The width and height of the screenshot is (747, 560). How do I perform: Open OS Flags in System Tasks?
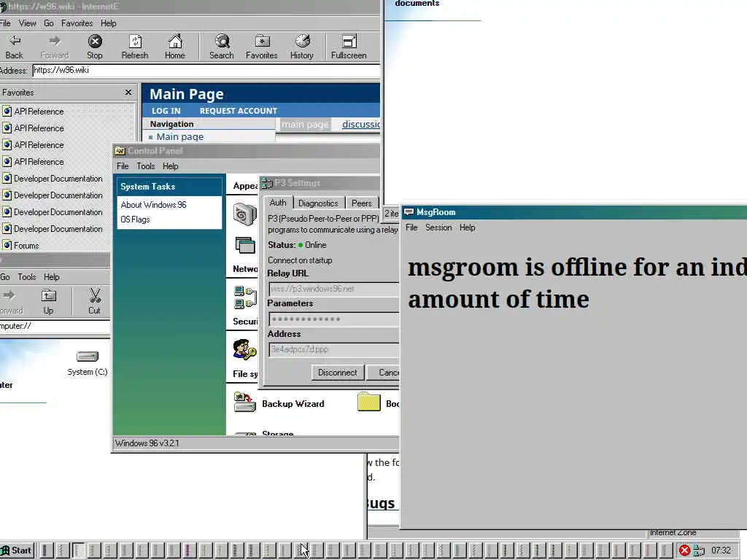(x=135, y=219)
